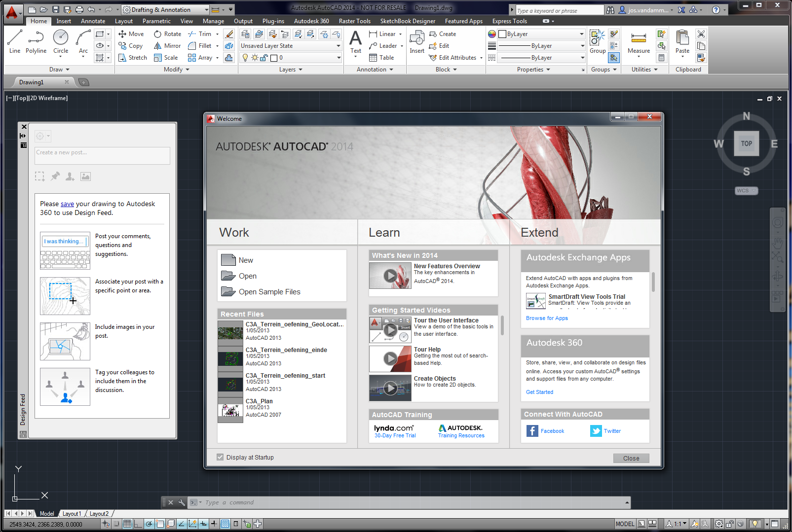This screenshot has width=792, height=532.
Task: Click the save link in Design Feed
Action: (67, 204)
